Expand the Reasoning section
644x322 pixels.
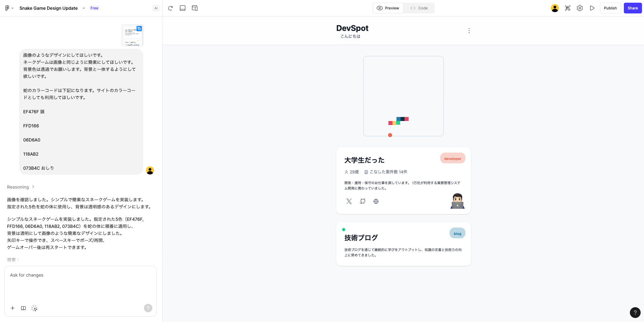(x=21, y=187)
